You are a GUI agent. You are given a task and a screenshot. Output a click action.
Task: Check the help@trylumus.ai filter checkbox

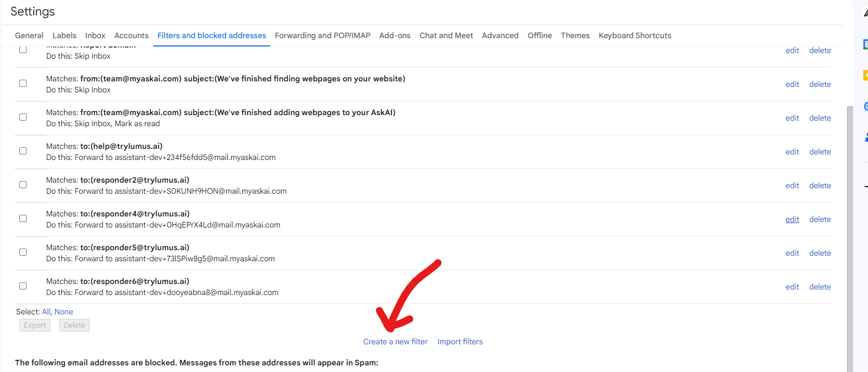[23, 151]
